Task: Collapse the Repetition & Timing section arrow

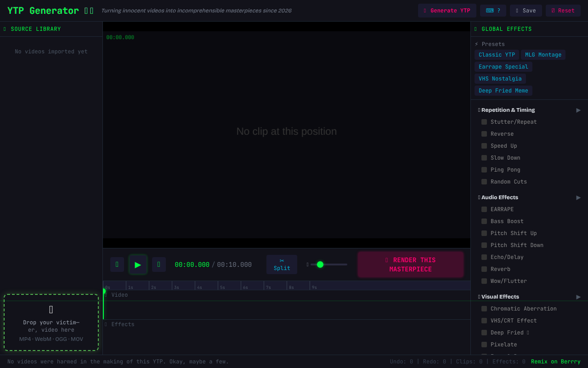Action: click(578, 110)
